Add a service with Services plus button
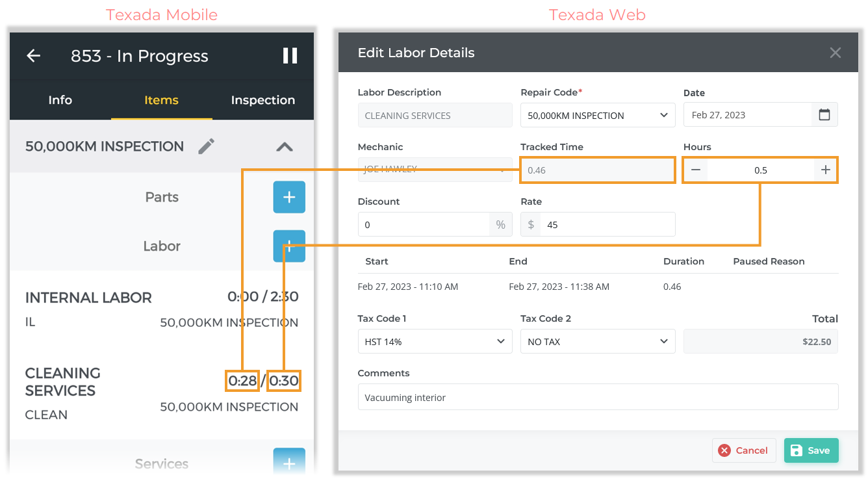868x479 pixels. tap(288, 463)
